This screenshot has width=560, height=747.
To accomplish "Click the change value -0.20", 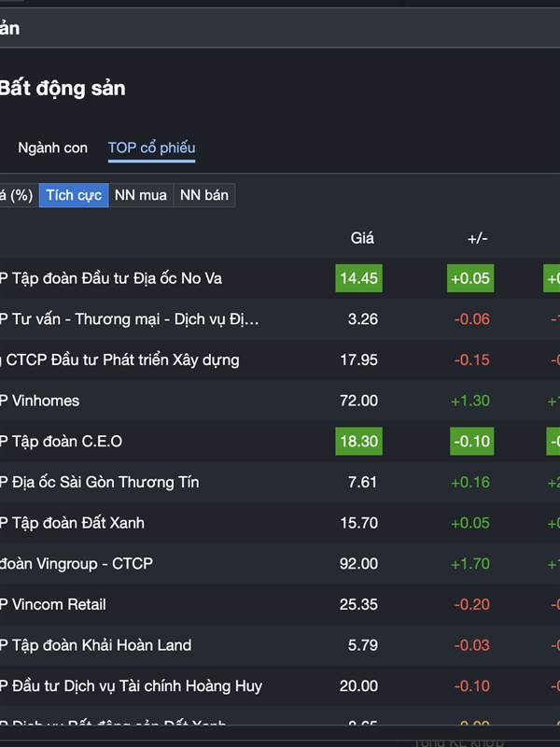I will (472, 604).
